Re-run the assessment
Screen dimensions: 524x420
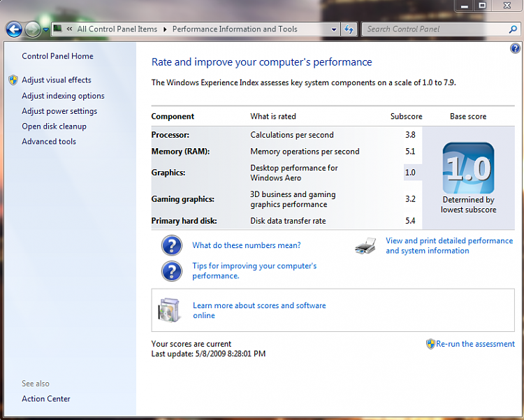pos(475,344)
